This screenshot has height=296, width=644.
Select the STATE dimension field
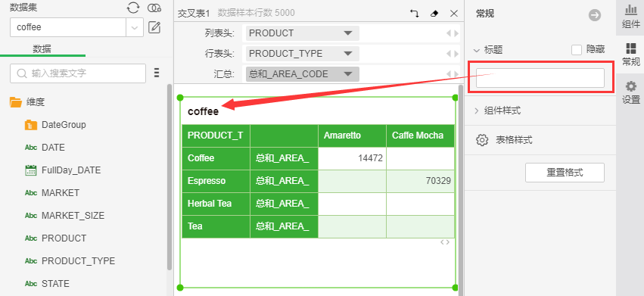tap(55, 283)
